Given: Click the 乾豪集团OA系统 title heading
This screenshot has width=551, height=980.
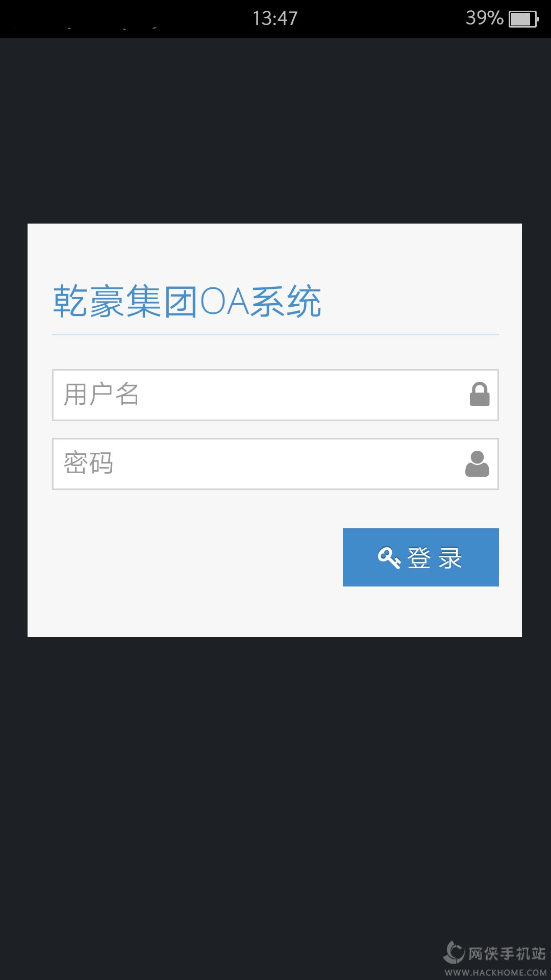Looking at the screenshot, I should [187, 302].
